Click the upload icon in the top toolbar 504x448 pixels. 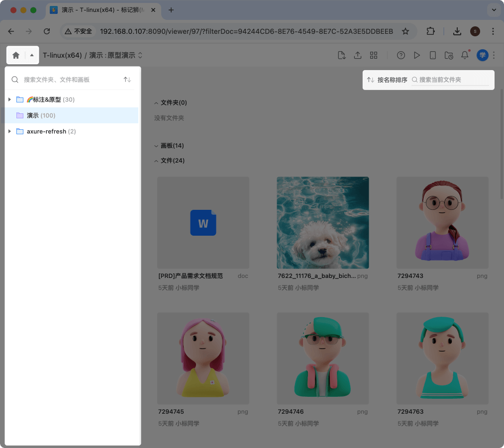click(x=357, y=55)
